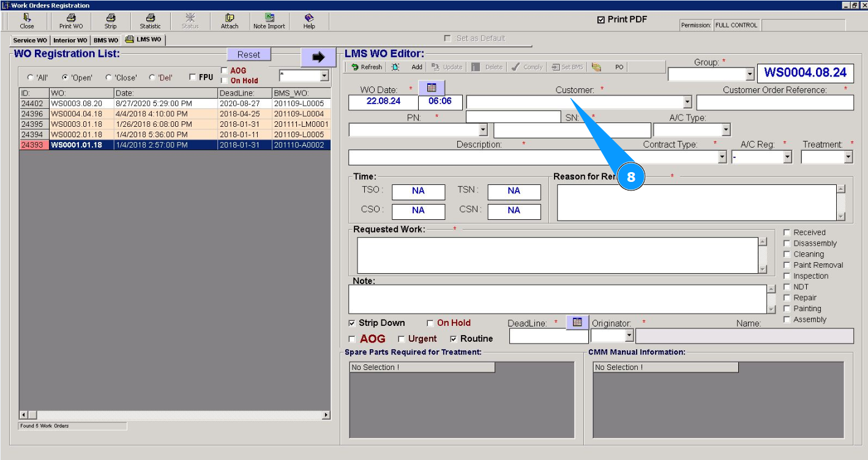Select the 'All' radio button
868x460 pixels.
(x=31, y=78)
